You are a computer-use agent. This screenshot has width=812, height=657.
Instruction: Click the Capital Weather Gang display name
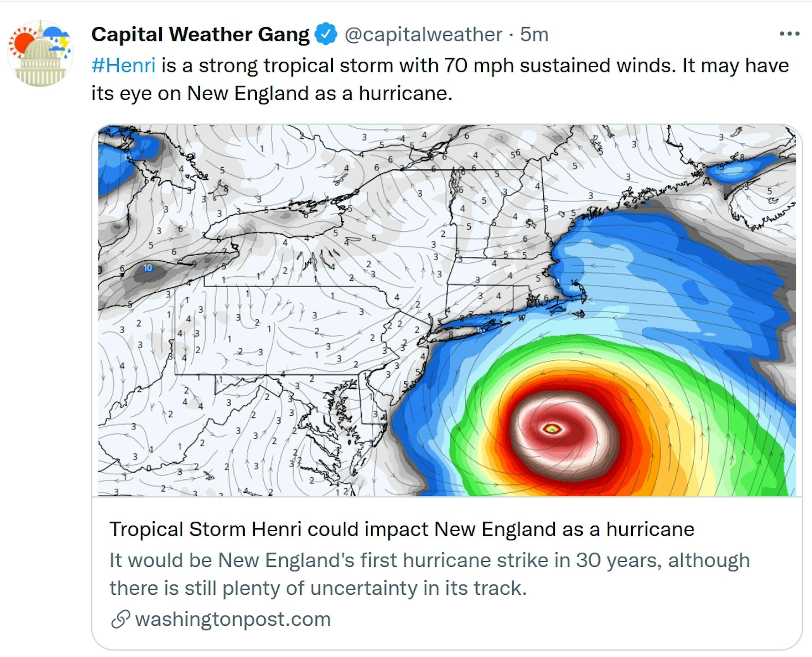200,35
